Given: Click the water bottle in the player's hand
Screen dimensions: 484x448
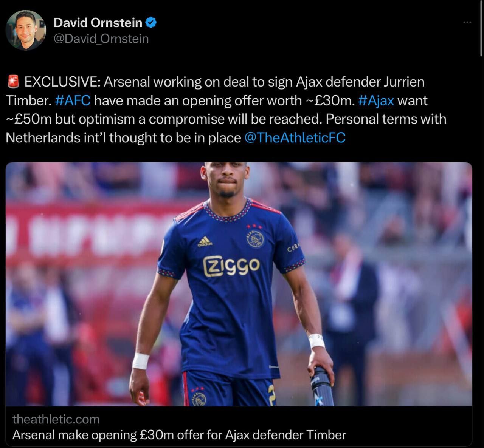Looking at the screenshot, I should (323, 385).
